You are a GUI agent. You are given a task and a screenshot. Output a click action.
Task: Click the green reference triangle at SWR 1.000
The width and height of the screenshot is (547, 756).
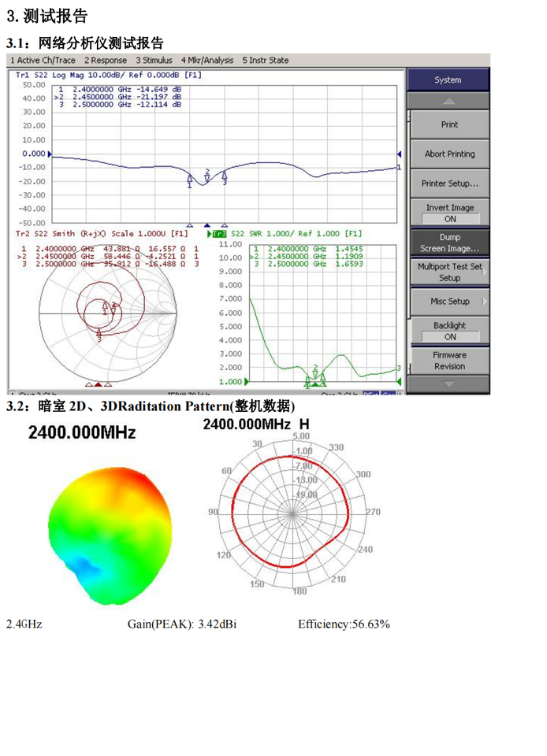click(247, 381)
